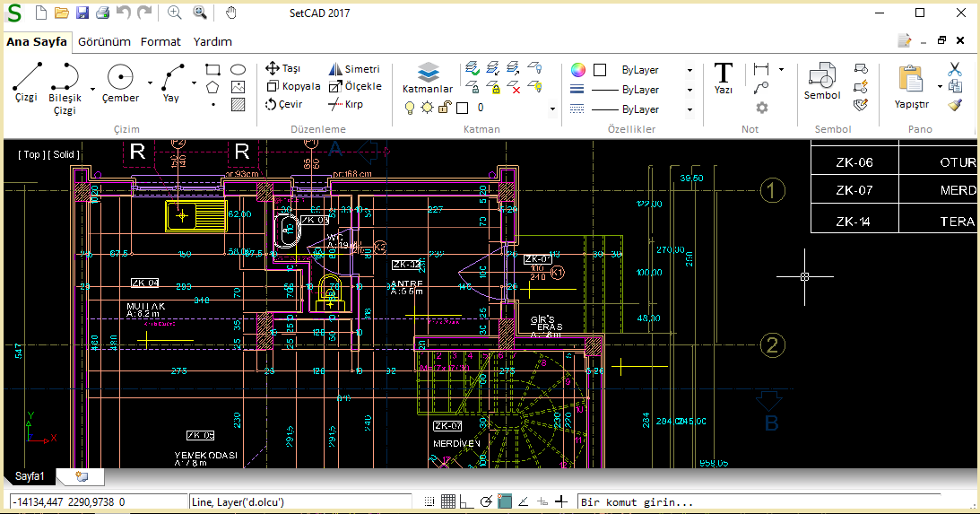Open the Format ribbon tab
This screenshot has width=980, height=514.
(160, 41)
